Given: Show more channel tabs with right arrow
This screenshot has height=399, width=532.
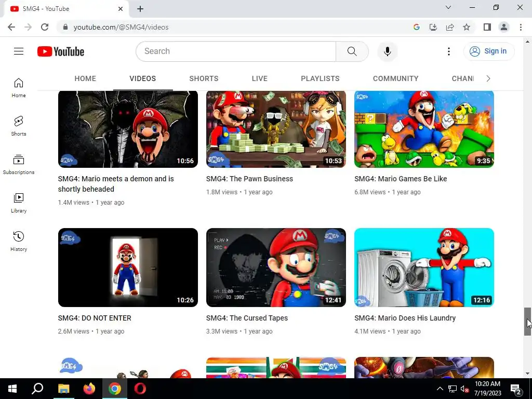Looking at the screenshot, I should coord(488,79).
